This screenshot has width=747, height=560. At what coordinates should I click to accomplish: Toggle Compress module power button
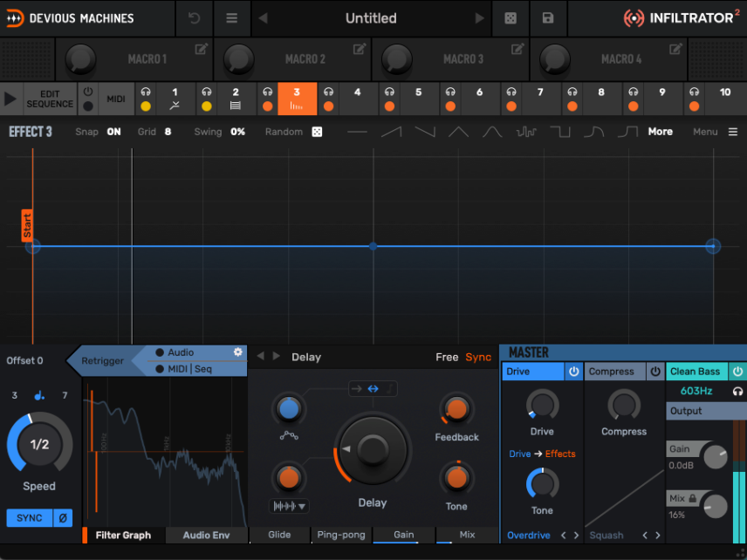pyautogui.click(x=655, y=372)
